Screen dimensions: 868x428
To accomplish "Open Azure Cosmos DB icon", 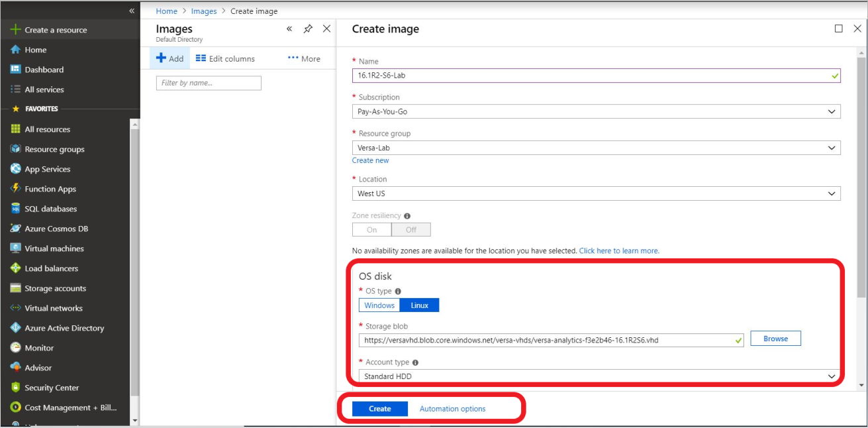I will (x=15, y=229).
